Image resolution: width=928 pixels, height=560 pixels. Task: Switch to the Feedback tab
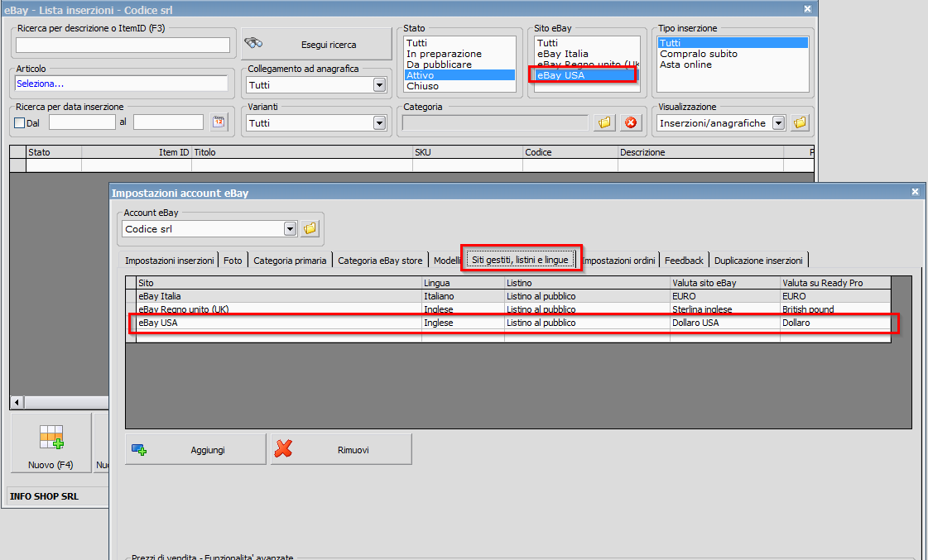pyautogui.click(x=684, y=261)
